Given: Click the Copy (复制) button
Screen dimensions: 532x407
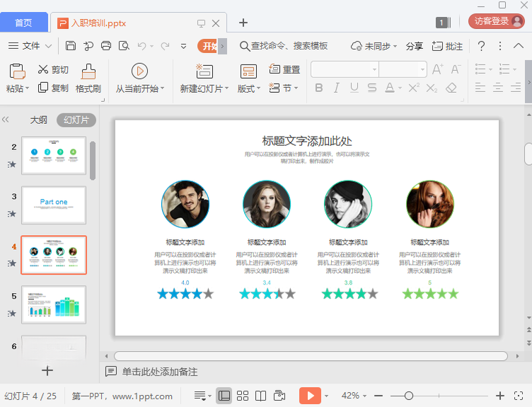Looking at the screenshot, I should 53,88.
